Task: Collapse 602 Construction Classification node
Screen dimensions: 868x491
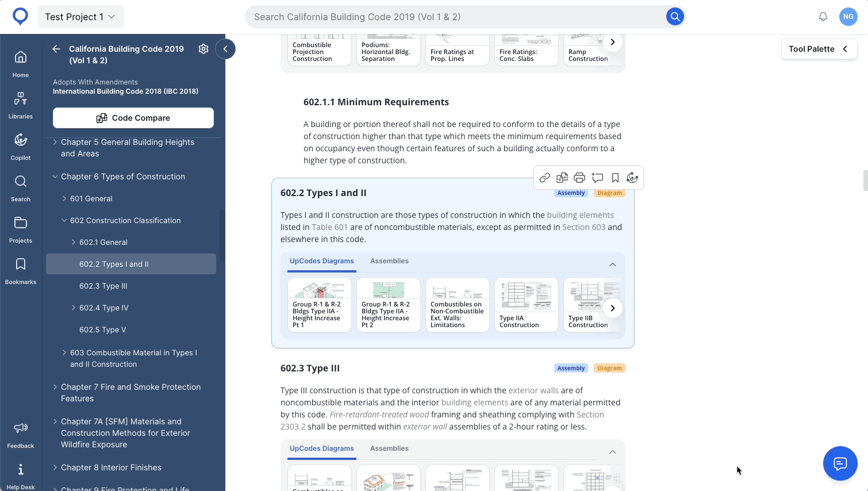Action: [64, 220]
